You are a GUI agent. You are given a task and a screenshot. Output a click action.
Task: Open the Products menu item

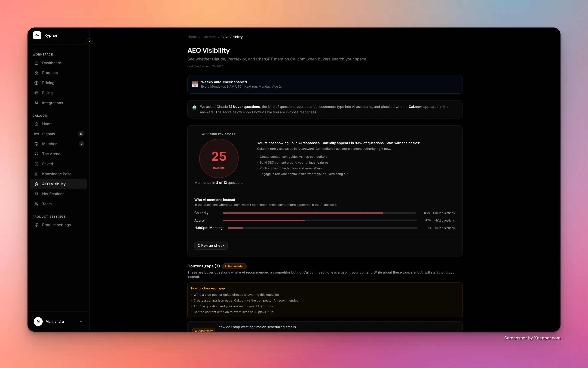(x=58, y=73)
